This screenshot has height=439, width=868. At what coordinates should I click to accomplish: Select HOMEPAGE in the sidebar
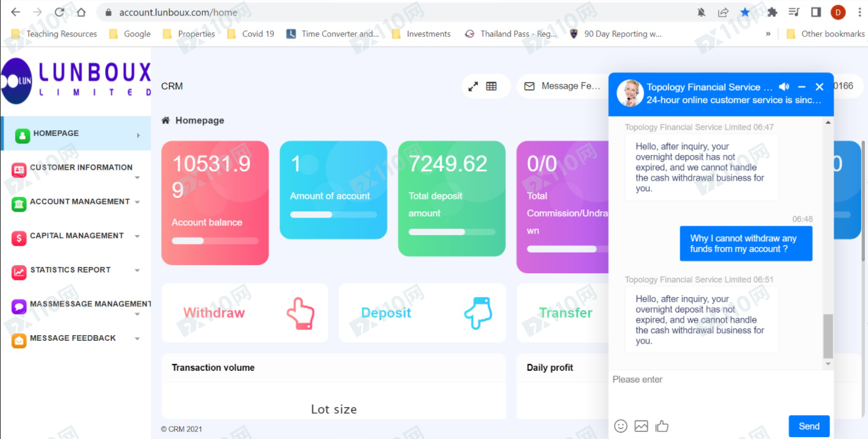click(76, 133)
